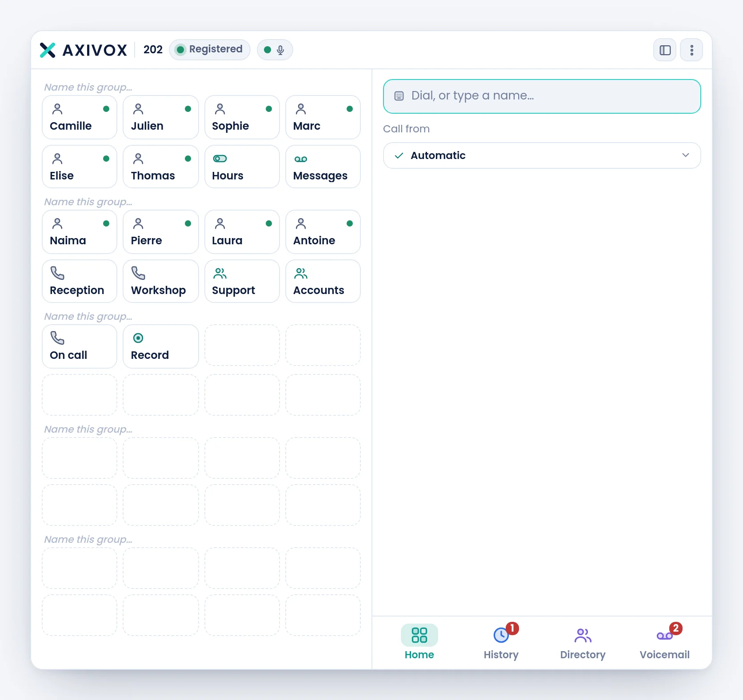Switch to the History tab
This screenshot has width=743, height=700.
501,642
